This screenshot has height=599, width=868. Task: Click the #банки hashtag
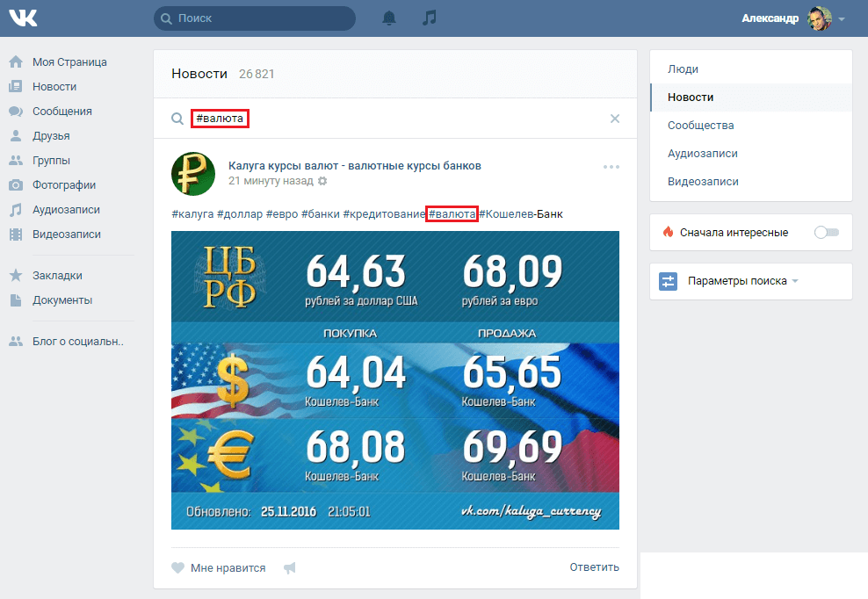tap(321, 214)
